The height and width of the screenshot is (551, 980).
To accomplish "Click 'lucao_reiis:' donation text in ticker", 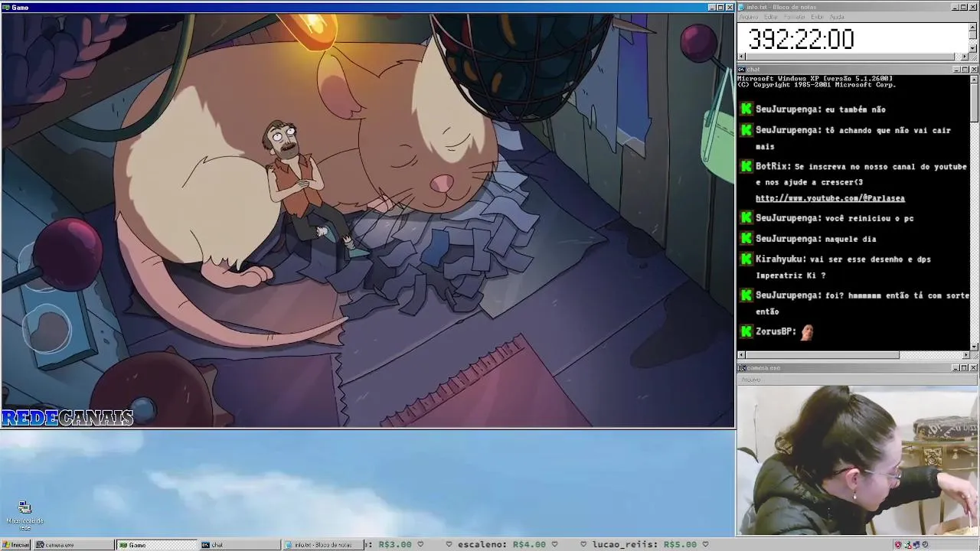I will pos(625,545).
